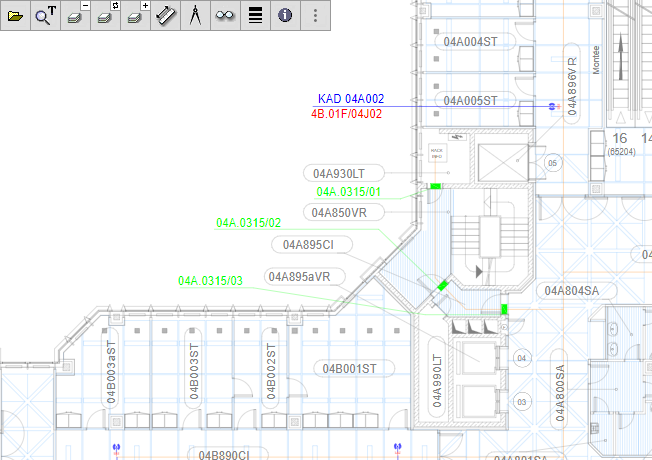Click the green door marker near 04A930LT
Screen dimensions: 652x460
(435, 186)
